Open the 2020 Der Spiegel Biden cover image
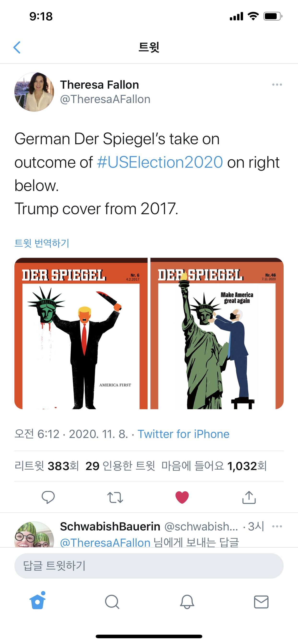298x644 pixels. click(217, 333)
